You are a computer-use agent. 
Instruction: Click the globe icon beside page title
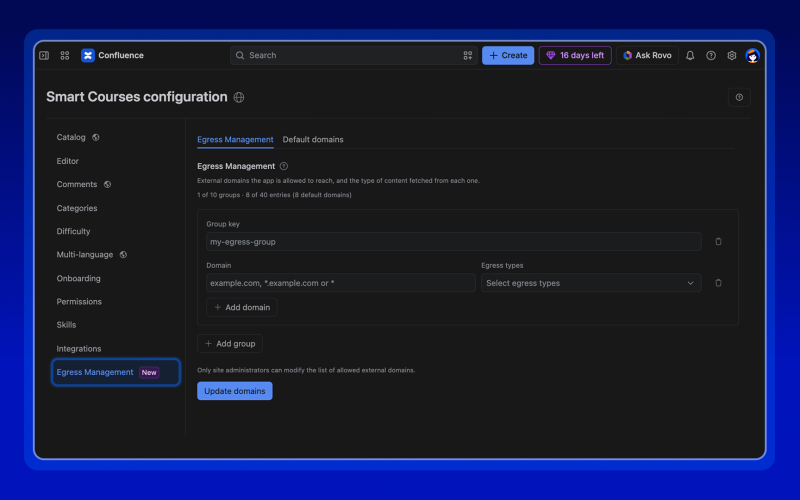point(239,97)
